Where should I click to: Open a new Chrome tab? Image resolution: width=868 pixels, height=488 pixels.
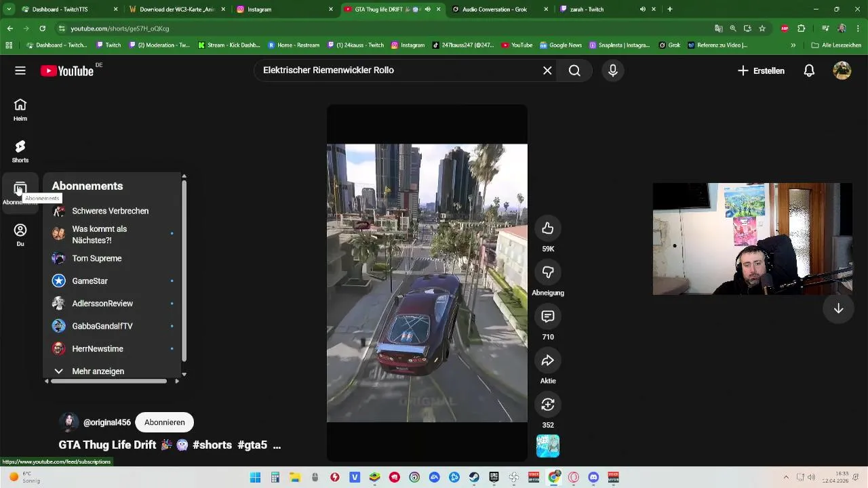pyautogui.click(x=669, y=9)
